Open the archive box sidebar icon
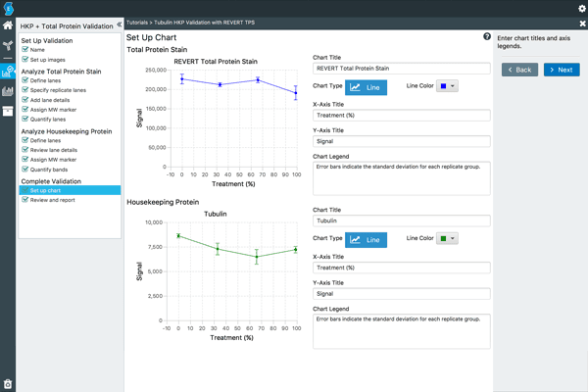The width and height of the screenshot is (588, 392). (8, 111)
